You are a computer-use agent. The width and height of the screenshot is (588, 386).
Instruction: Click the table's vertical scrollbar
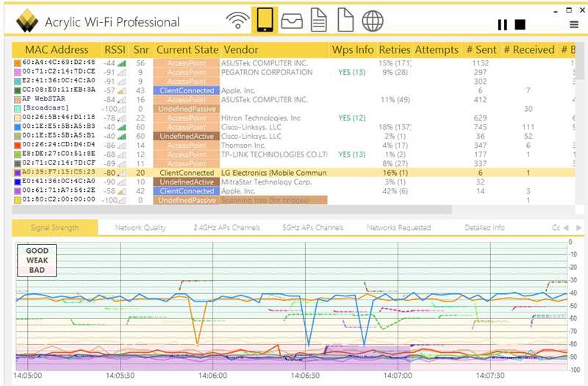[580, 61]
